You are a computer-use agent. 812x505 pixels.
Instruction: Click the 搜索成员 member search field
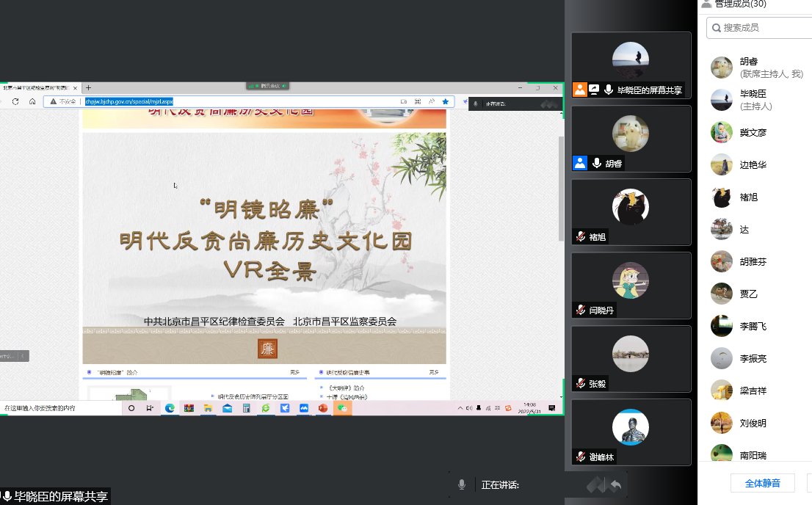[x=759, y=27]
